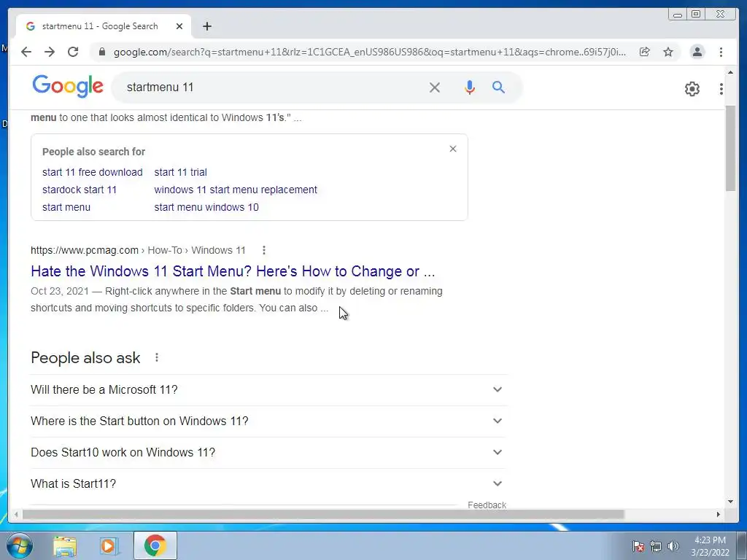
Task: Click the browser address bar
Action: coord(370,52)
